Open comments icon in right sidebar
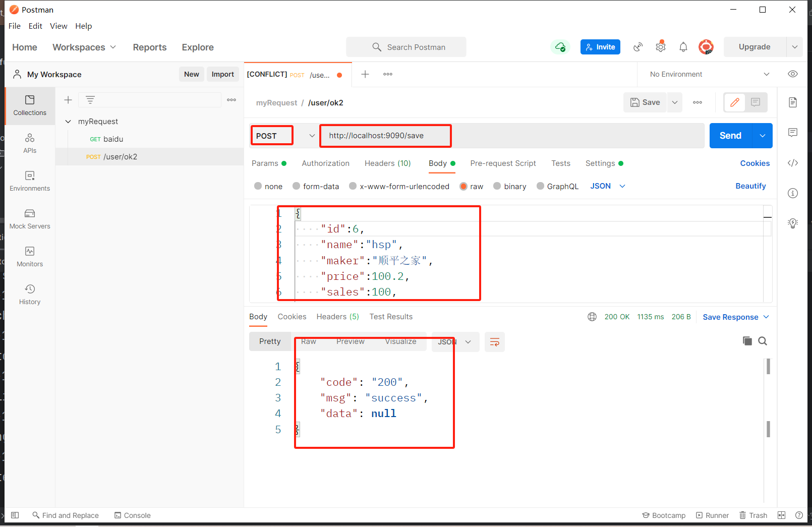The height and width of the screenshot is (527, 812). click(x=793, y=133)
